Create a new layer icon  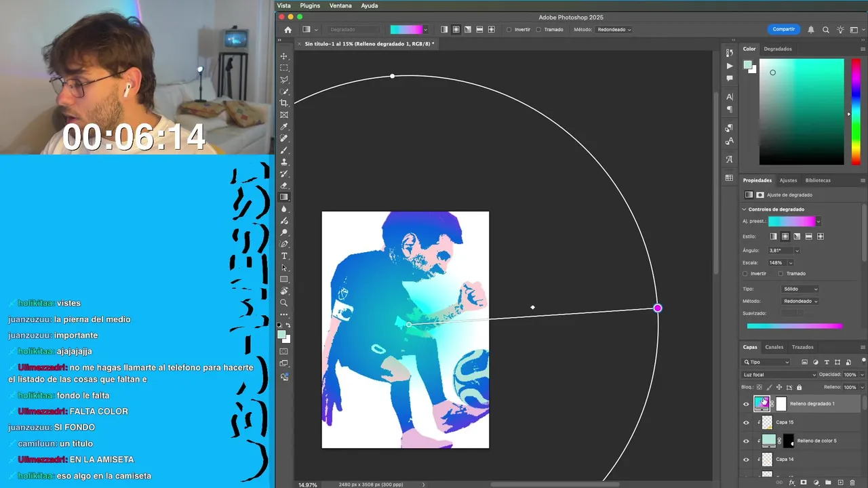point(840,483)
